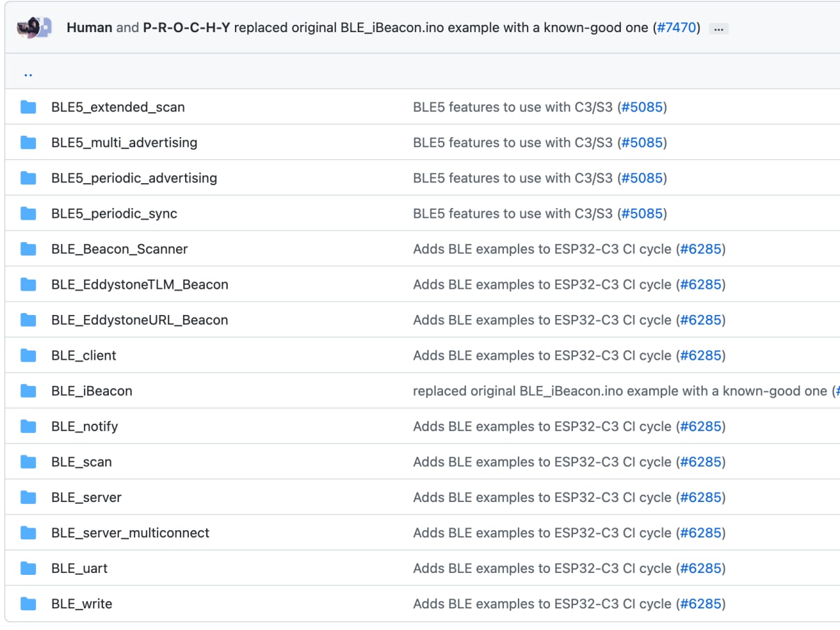Click the commit authors' avatar thumbnail
840x630 pixels.
pyautogui.click(x=34, y=28)
